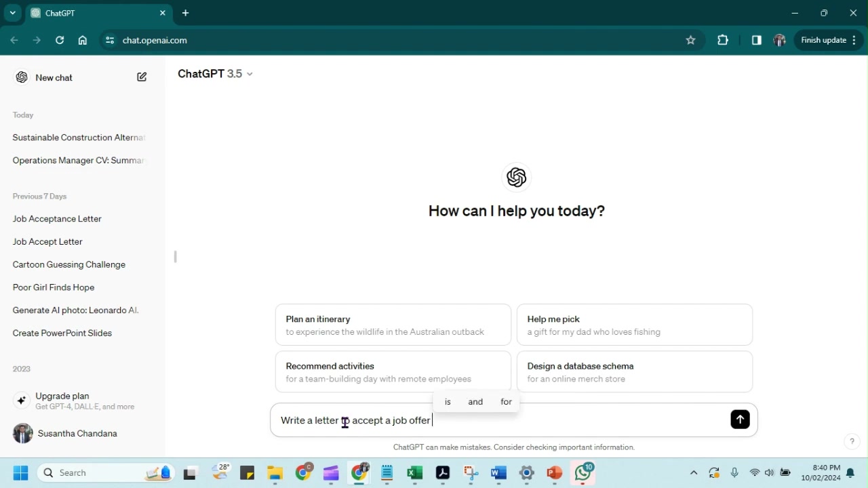Go to the browser home page
Image resolution: width=868 pixels, height=488 pixels.
pyautogui.click(x=83, y=40)
